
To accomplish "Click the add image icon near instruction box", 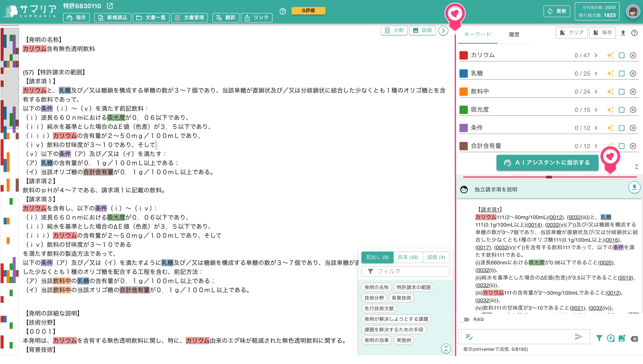I will click(622, 338).
